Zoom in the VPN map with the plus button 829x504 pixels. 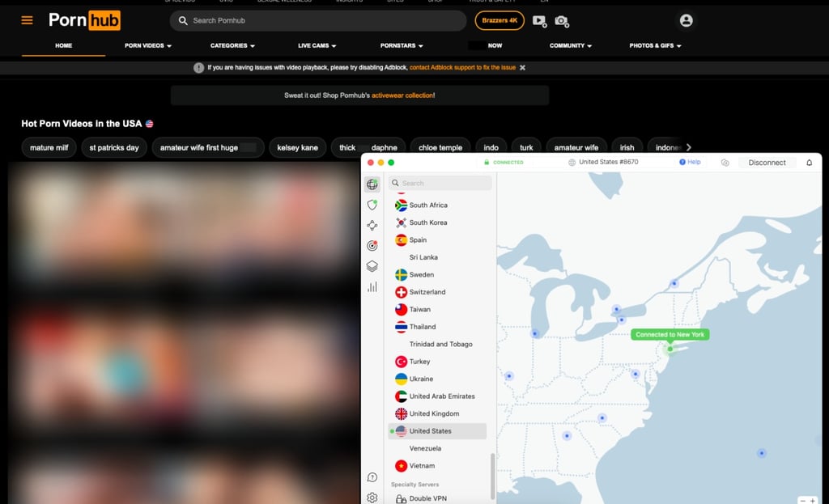[813, 500]
